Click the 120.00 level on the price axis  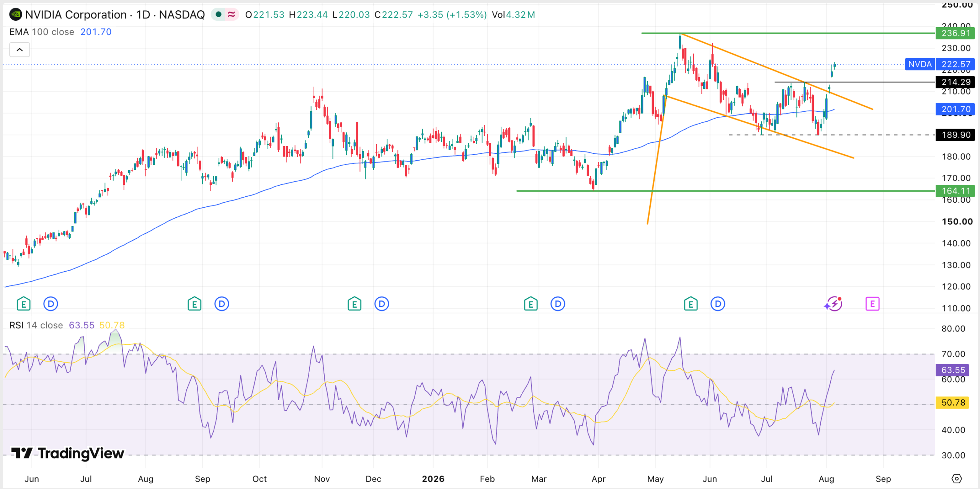(956, 287)
